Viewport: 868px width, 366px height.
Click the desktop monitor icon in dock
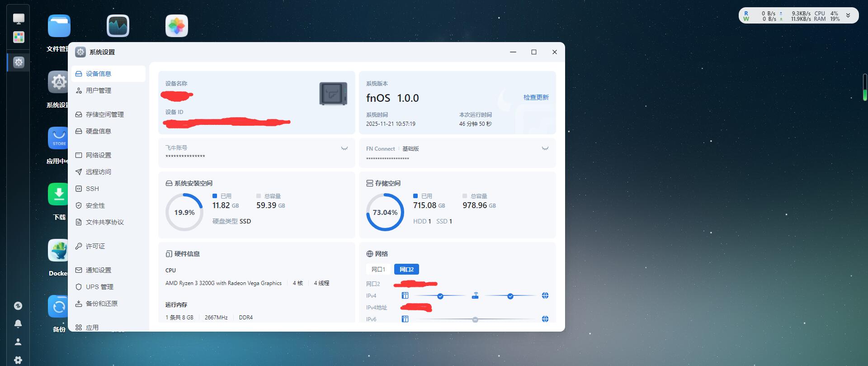(x=19, y=19)
